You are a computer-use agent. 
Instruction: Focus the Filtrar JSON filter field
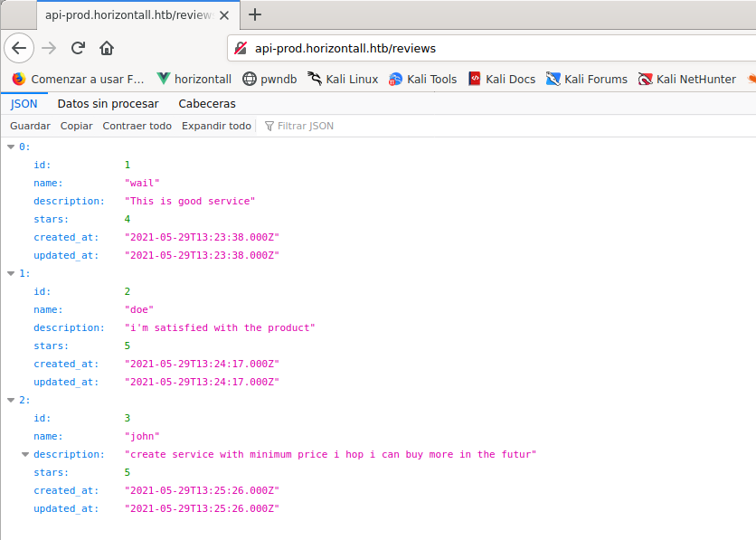[306, 126]
